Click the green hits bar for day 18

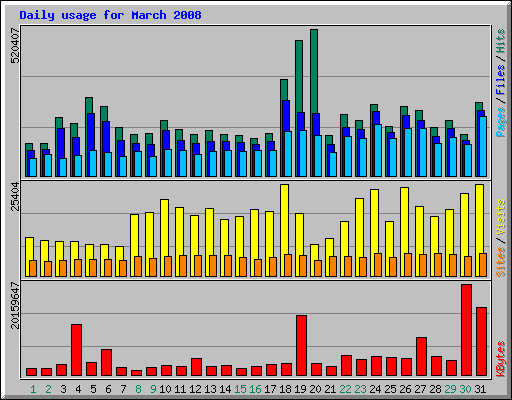[x=284, y=90]
